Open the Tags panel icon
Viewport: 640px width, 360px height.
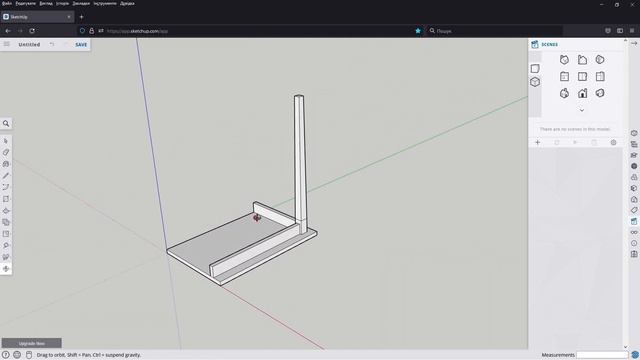[634, 210]
